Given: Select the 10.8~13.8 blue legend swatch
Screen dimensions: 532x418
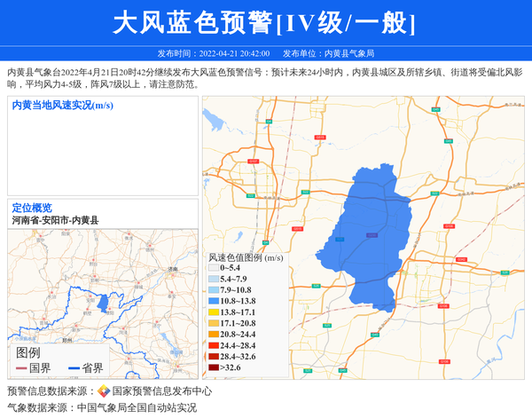Looking at the screenshot, I should coord(214,301).
